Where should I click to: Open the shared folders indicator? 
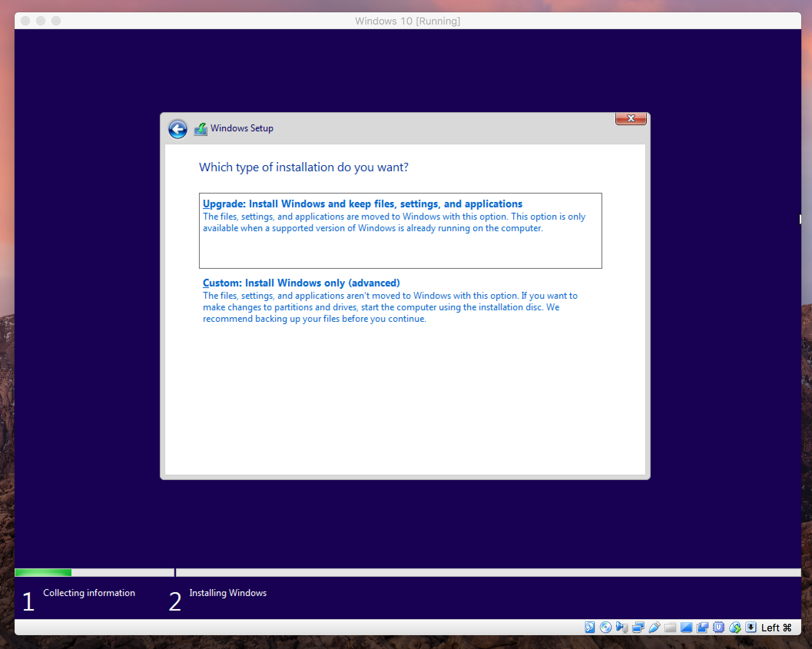[x=670, y=627]
